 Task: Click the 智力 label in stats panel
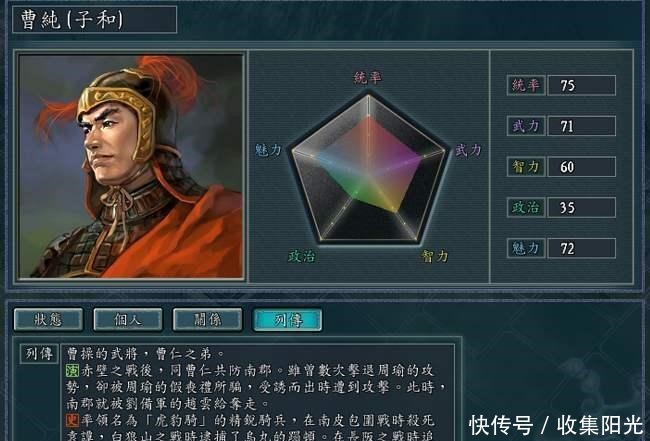point(526,167)
